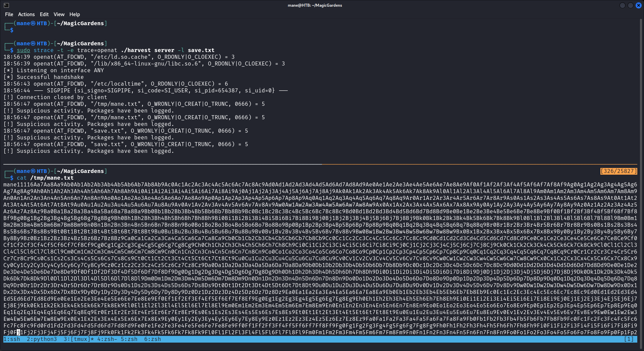
Task: Click the '/lib/x86_64-linux-gnu/libc.so.6' path
Action: point(146,64)
